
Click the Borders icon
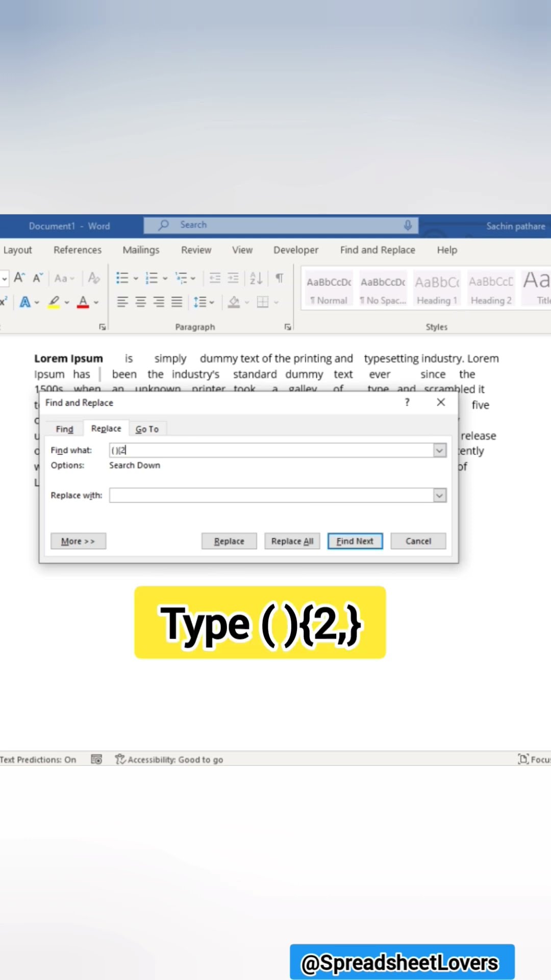(263, 302)
